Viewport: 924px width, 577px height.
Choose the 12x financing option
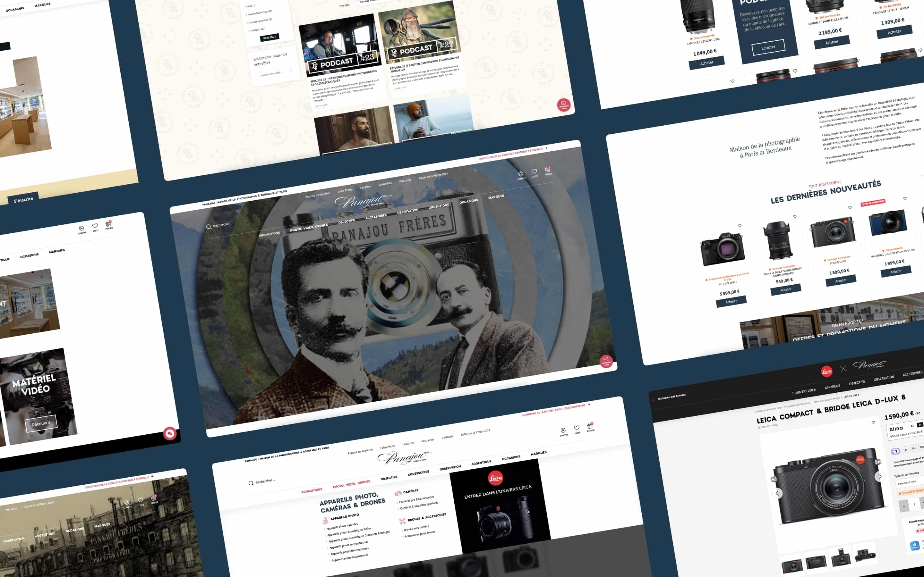coord(905,449)
